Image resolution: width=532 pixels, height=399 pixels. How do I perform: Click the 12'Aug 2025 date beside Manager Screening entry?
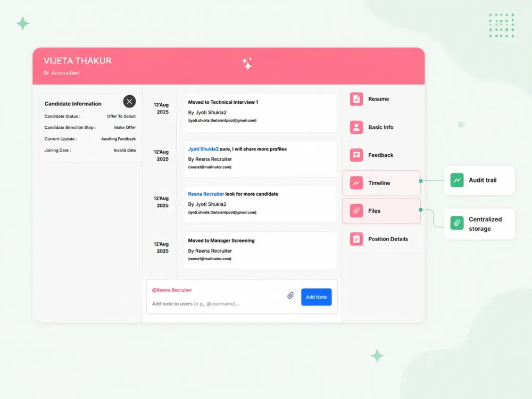click(161, 247)
